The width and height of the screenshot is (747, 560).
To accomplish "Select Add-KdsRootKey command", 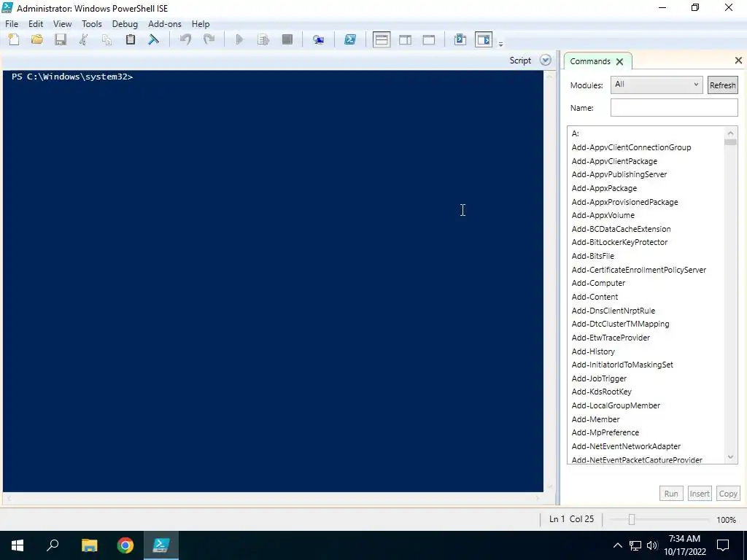I will pos(601,392).
